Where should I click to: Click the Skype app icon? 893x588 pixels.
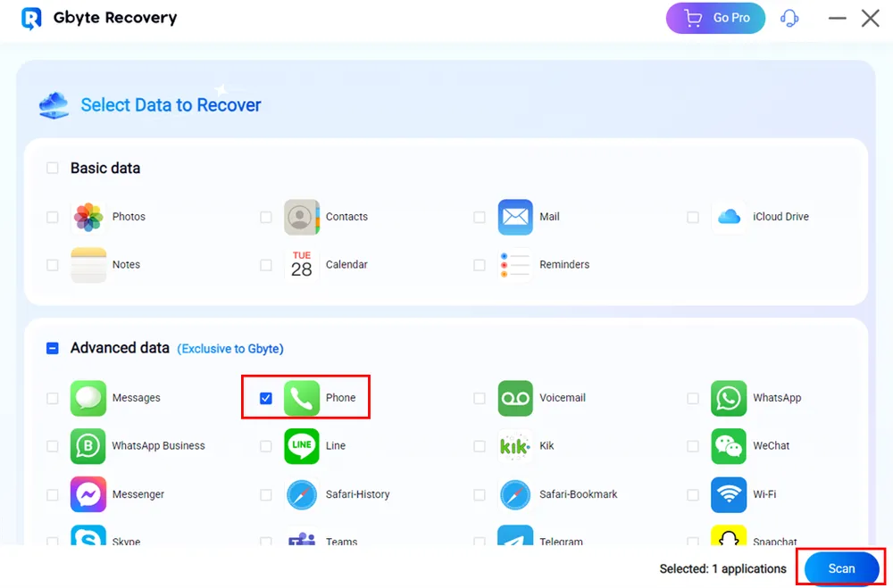(x=88, y=535)
